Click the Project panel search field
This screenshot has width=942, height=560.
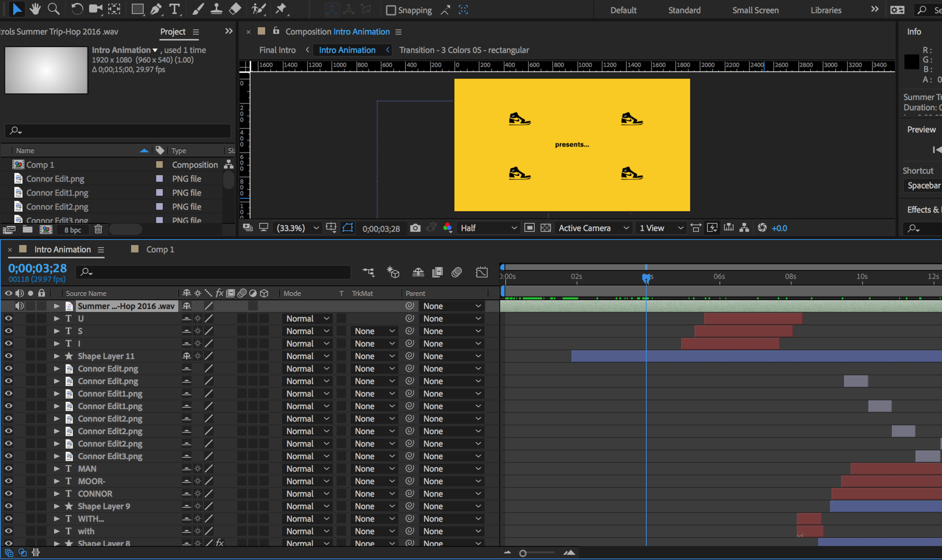pyautogui.click(x=118, y=131)
